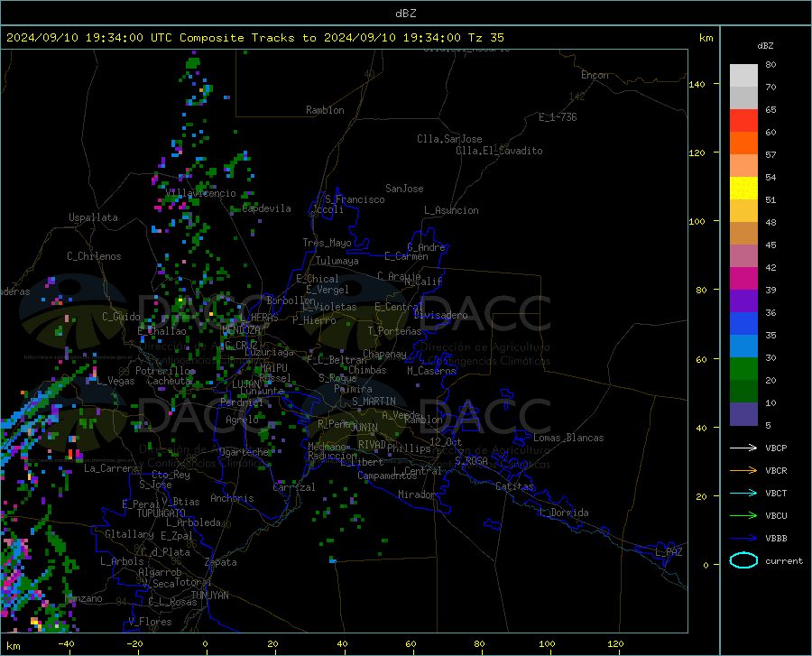Screen dimensions: 812x656
Task: Click the white 80 dBZ color swatch
Action: coord(743,76)
